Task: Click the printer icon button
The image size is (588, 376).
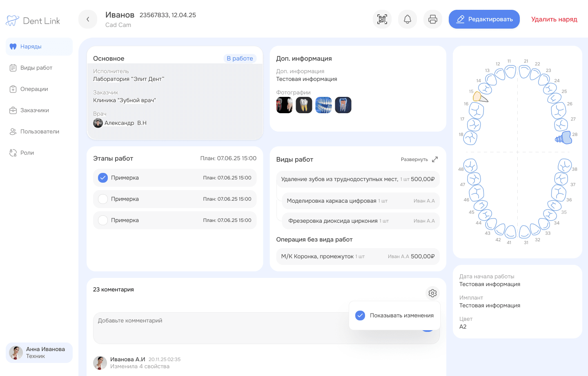Action: click(x=433, y=19)
